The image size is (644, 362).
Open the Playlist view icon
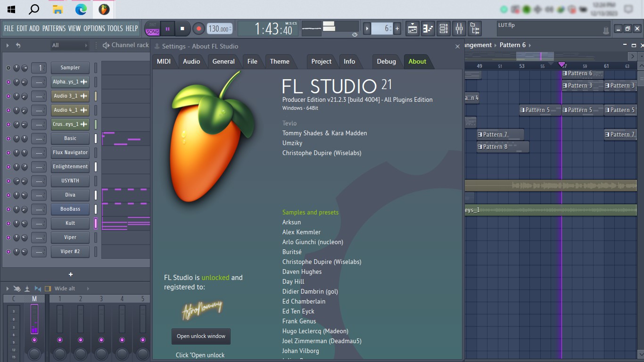pos(413,29)
